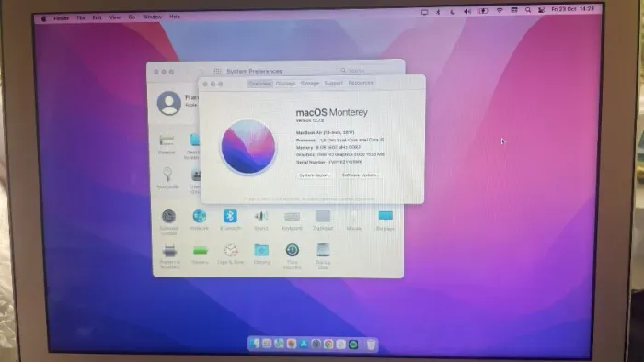This screenshot has height=362, width=644.
Task: Open screen mirroring display icon
Action: coord(424,12)
